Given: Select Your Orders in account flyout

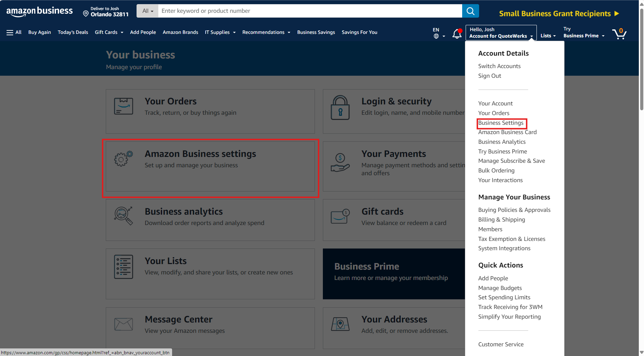Looking at the screenshot, I should point(494,113).
